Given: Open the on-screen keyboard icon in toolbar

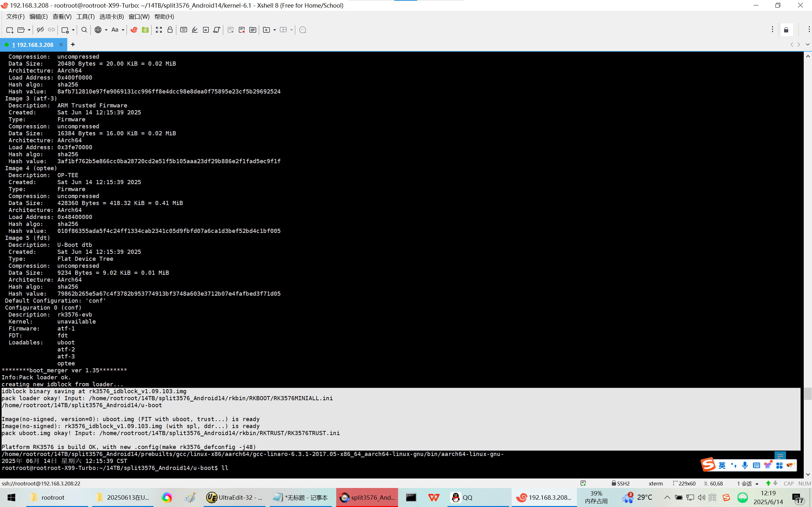Looking at the screenshot, I should (184, 30).
